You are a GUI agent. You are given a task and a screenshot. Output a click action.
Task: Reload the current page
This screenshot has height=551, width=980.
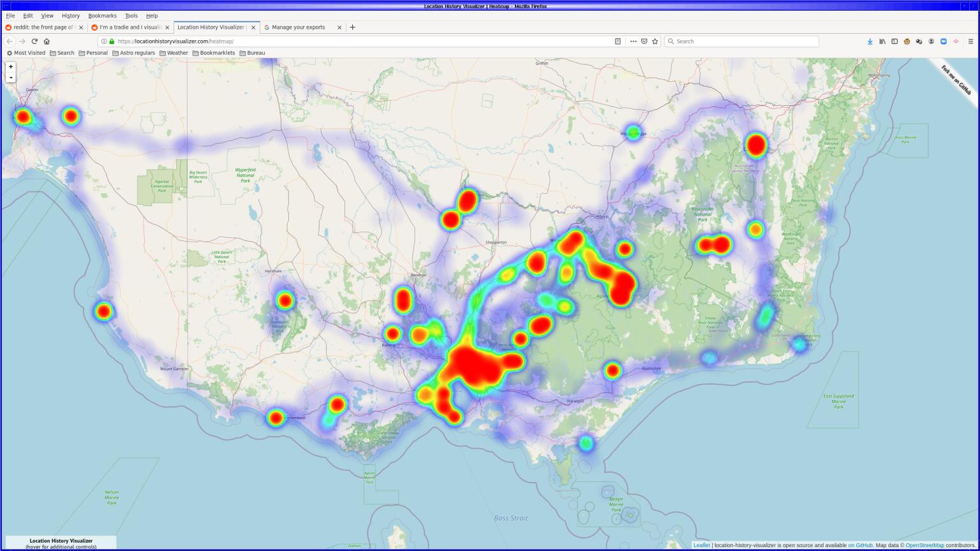34,41
